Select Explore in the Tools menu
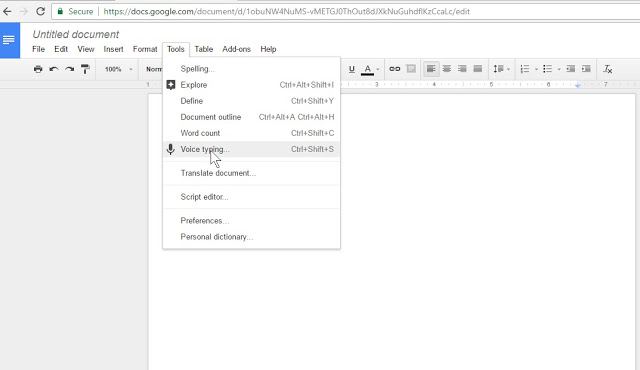The width and height of the screenshot is (640, 370). pyautogui.click(x=251, y=85)
